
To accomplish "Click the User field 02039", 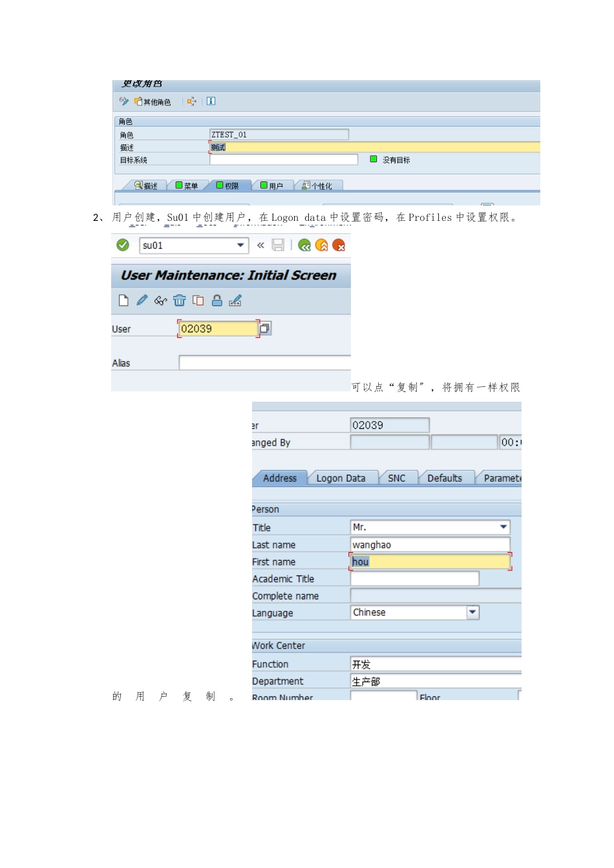I will coord(218,329).
